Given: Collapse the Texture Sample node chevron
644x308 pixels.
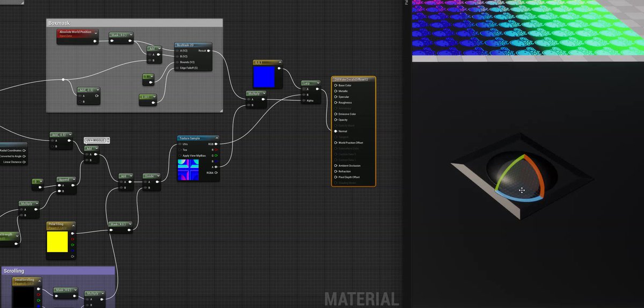Looking at the screenshot, I should coord(216,138).
